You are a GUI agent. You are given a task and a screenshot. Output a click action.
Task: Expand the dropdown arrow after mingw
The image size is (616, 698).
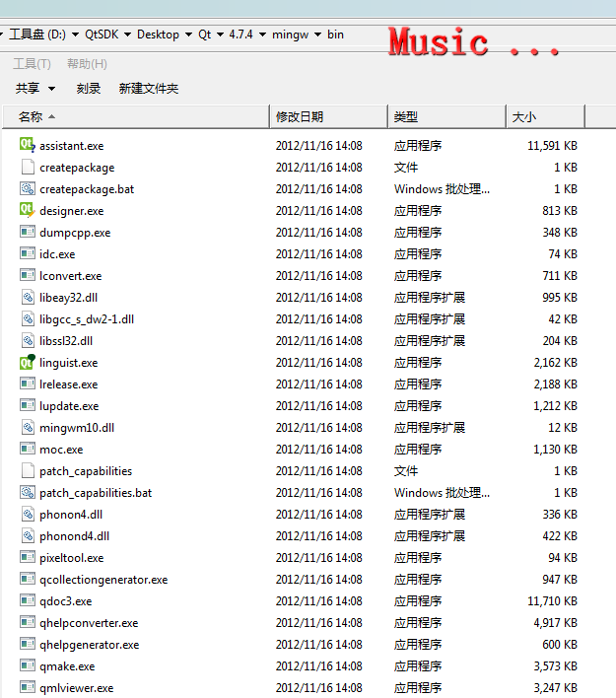coord(317,35)
